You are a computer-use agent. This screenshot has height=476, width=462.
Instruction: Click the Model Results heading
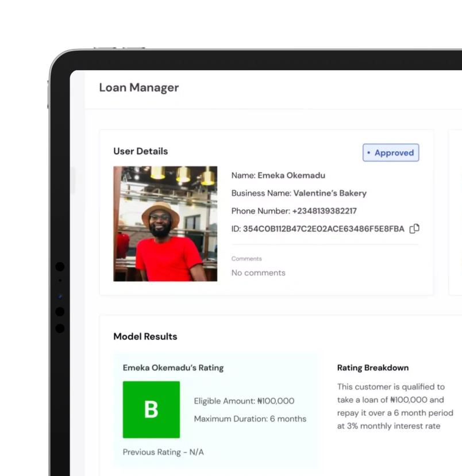145,336
